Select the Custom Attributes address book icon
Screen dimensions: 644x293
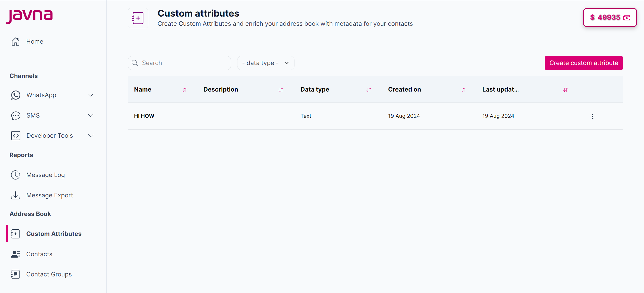pyautogui.click(x=16, y=233)
